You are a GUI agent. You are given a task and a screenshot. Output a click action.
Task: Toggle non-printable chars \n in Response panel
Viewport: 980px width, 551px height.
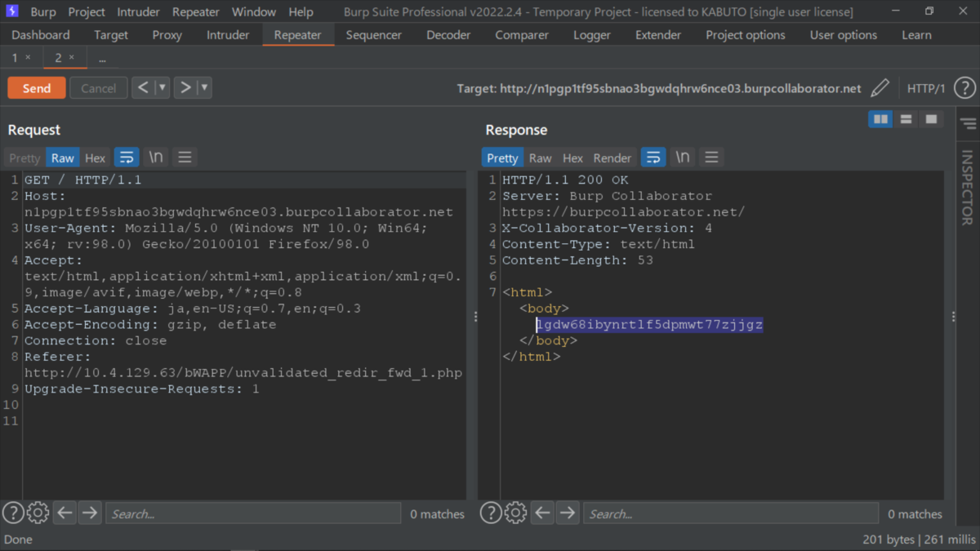pyautogui.click(x=682, y=158)
